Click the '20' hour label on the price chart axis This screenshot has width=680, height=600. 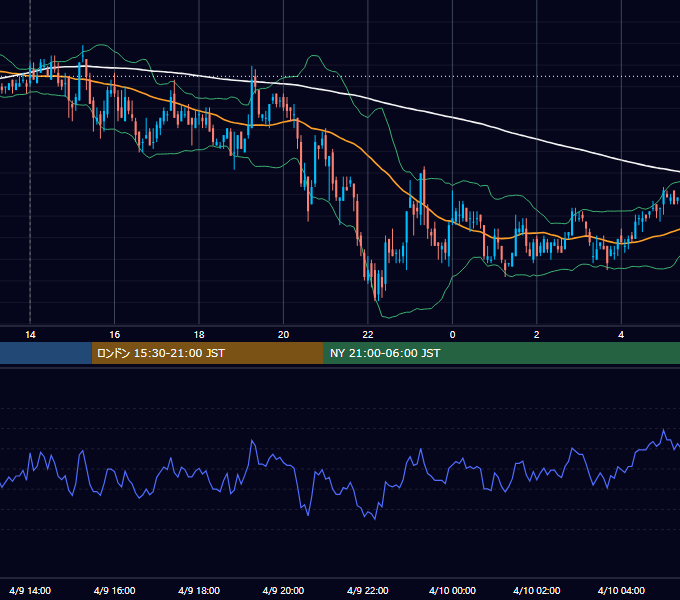tap(283, 335)
